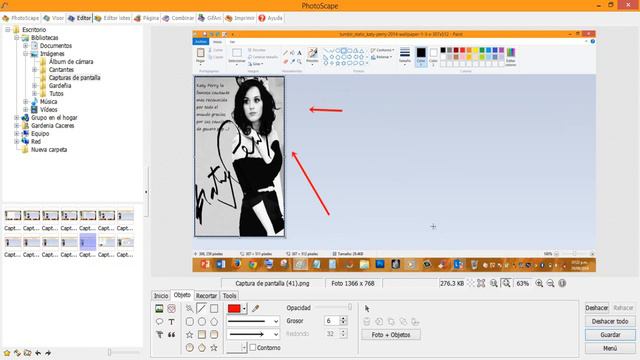Screen dimensions: 640x360
Task: Click the Menú button
Action: [610, 348]
